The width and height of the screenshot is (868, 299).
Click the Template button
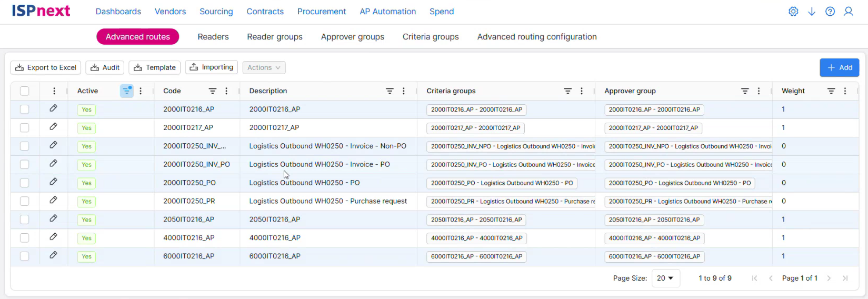click(x=155, y=67)
